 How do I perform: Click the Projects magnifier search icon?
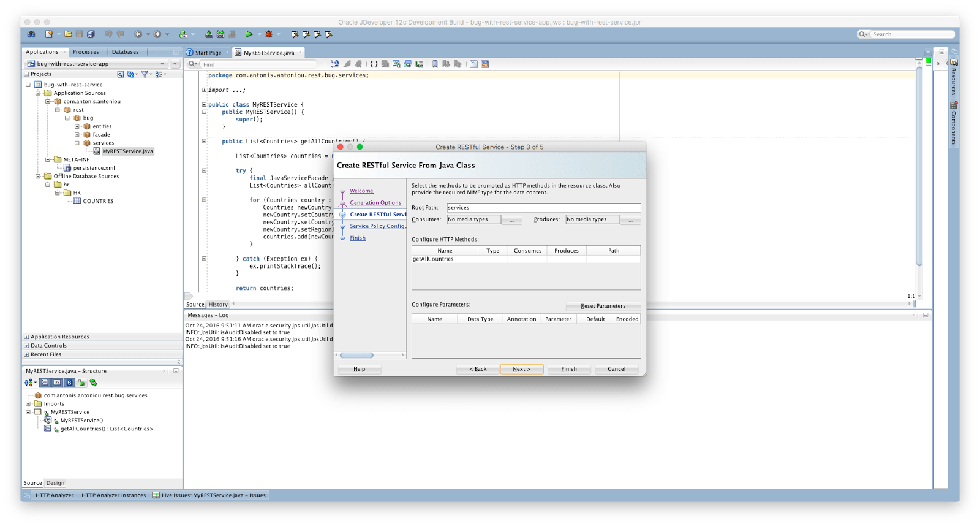coord(121,74)
